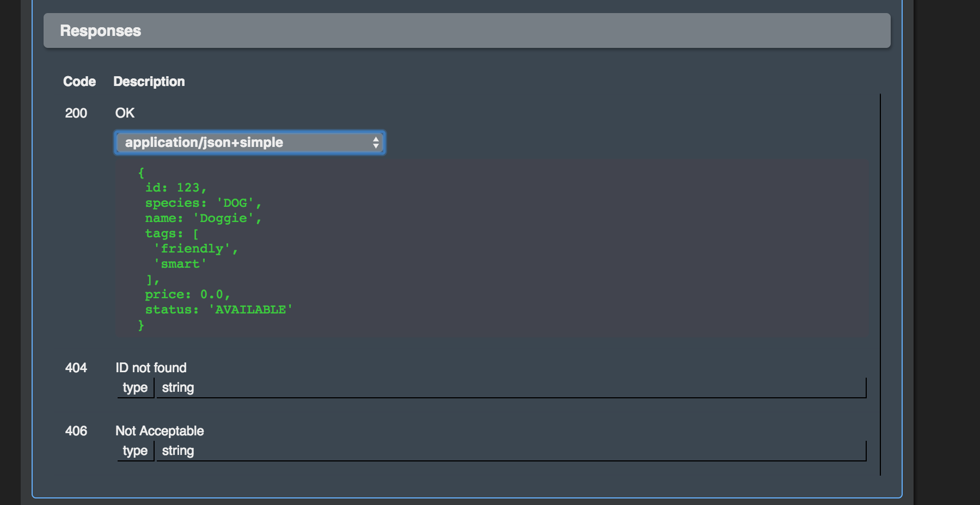Click the OK response description
980x505 pixels.
tap(125, 113)
